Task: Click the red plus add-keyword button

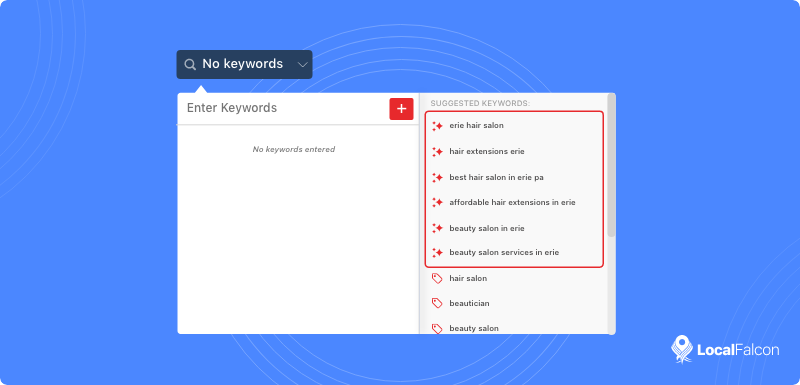Action: pyautogui.click(x=402, y=109)
